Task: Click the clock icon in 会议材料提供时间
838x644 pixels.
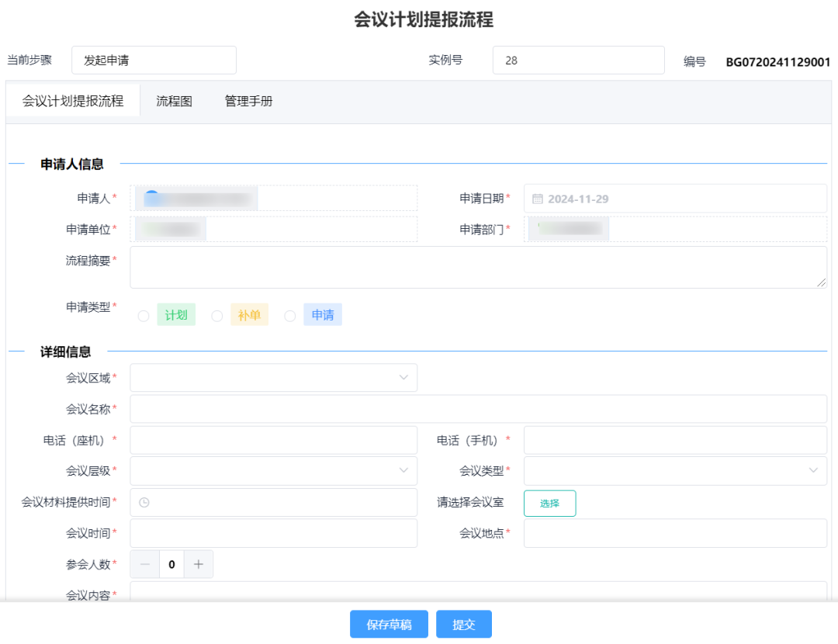Action: click(144, 503)
